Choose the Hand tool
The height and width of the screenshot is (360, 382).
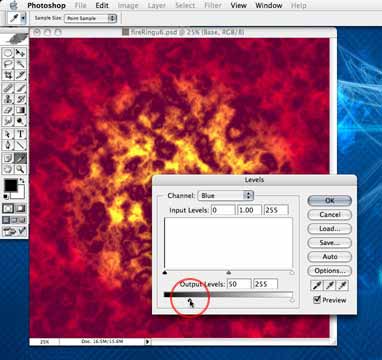(x=8, y=169)
